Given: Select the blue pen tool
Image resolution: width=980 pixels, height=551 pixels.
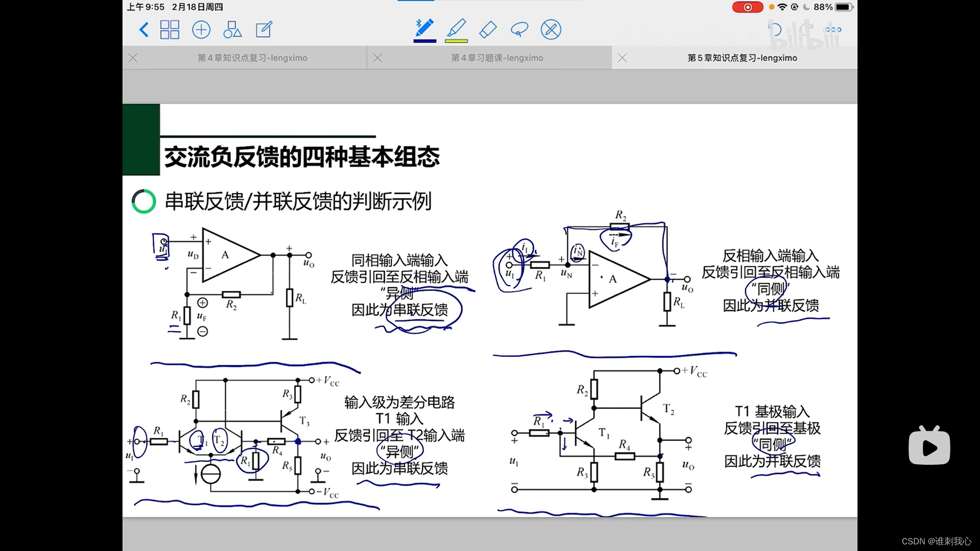Looking at the screenshot, I should [x=424, y=28].
